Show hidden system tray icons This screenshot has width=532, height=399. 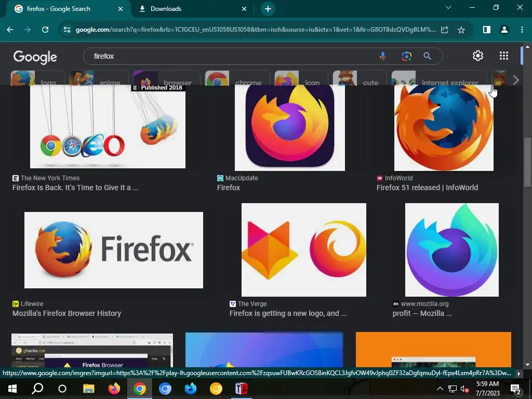tap(440, 389)
